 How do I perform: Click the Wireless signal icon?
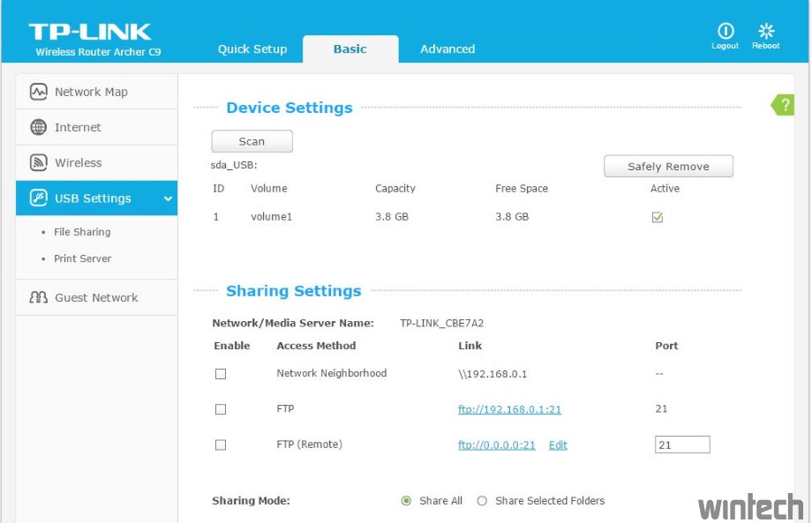(x=39, y=162)
